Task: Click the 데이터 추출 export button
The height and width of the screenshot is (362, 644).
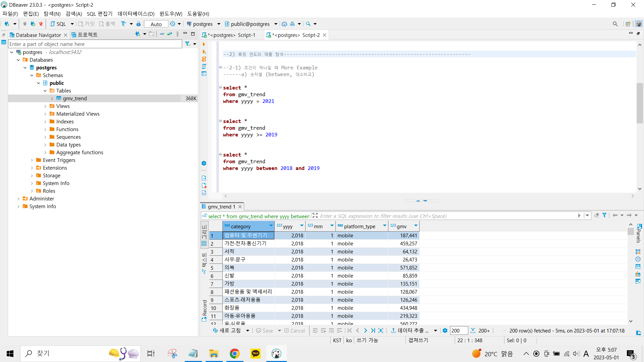Action: pos(410,331)
